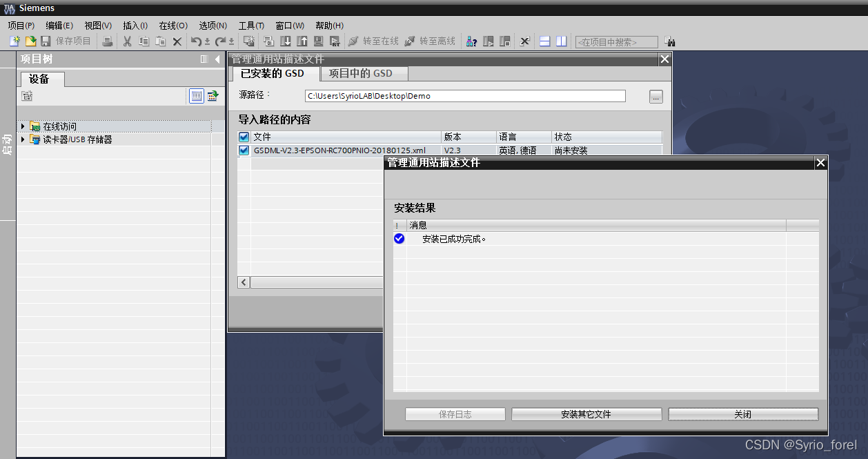Click the 关闭 button in result dialog

point(743,414)
